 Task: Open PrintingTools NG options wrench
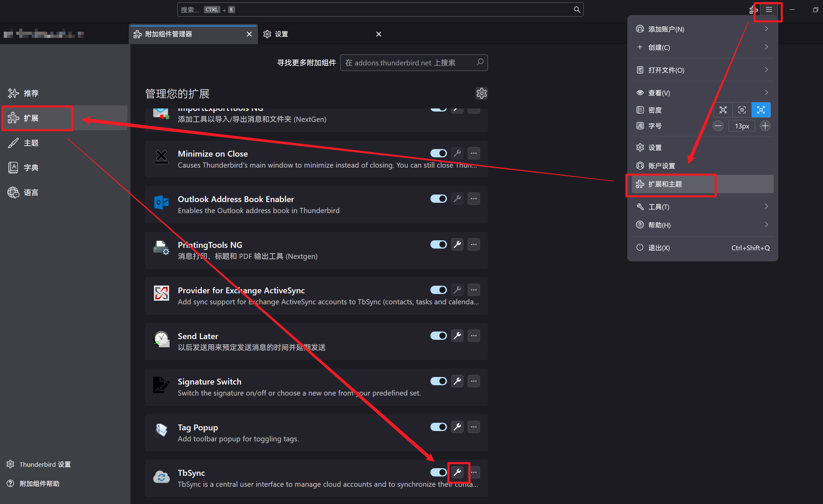coord(457,244)
